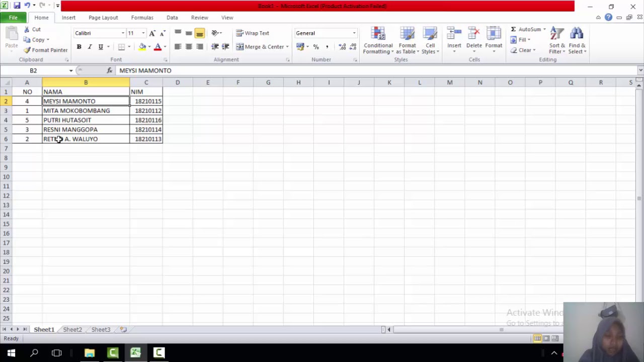The image size is (644, 362).
Task: Expand the Name Box dropdown
Action: click(x=71, y=70)
